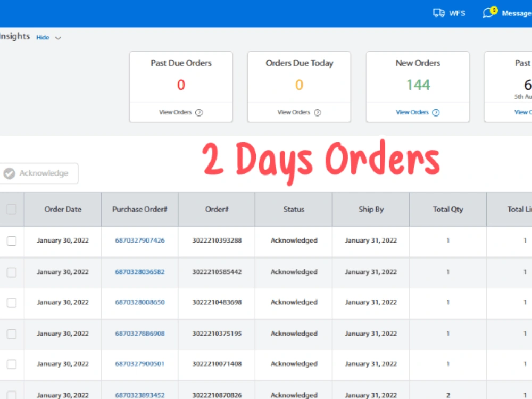
Task: Check row for order 3022210585442
Action: point(12,272)
